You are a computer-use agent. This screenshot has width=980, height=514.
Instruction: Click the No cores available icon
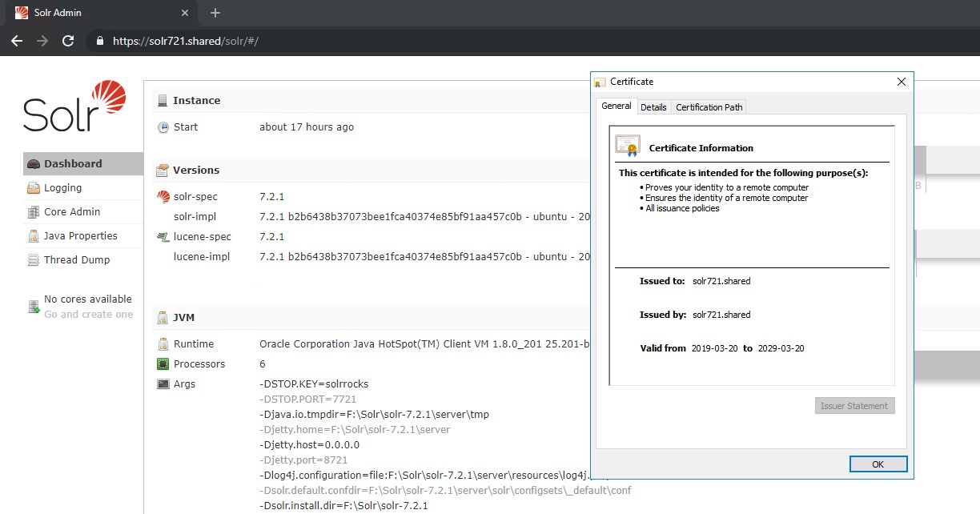tap(34, 307)
